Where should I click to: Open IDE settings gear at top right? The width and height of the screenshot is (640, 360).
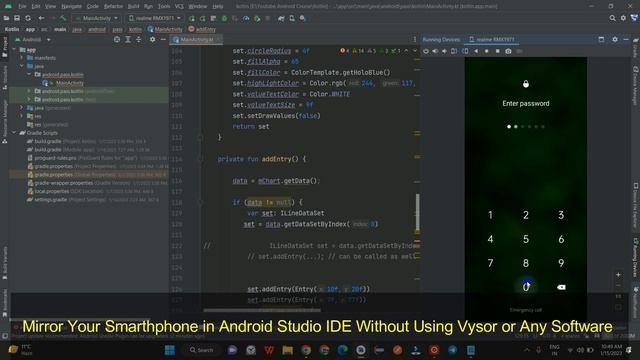click(623, 18)
